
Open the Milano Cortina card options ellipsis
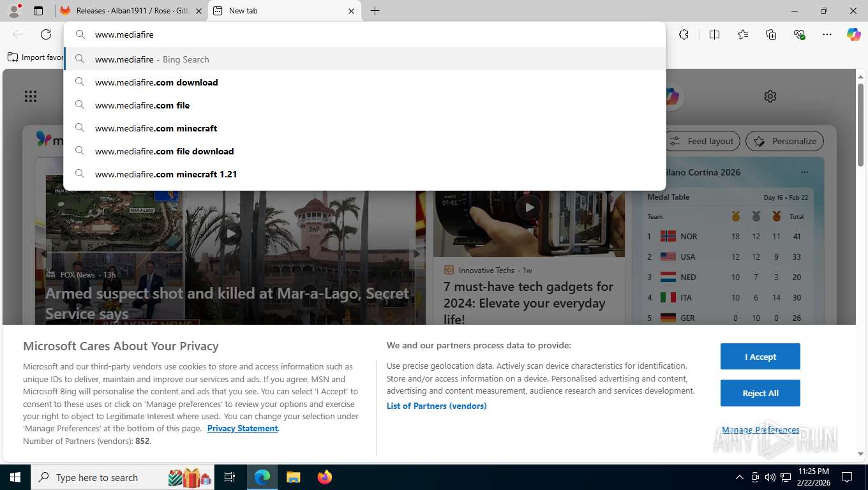tap(804, 172)
